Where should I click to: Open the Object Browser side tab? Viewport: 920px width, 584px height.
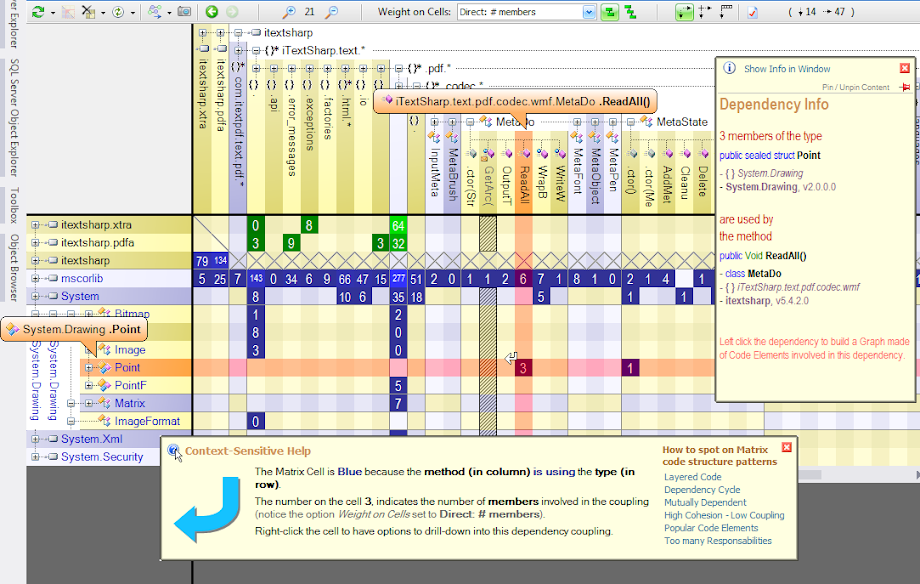pos(13,268)
